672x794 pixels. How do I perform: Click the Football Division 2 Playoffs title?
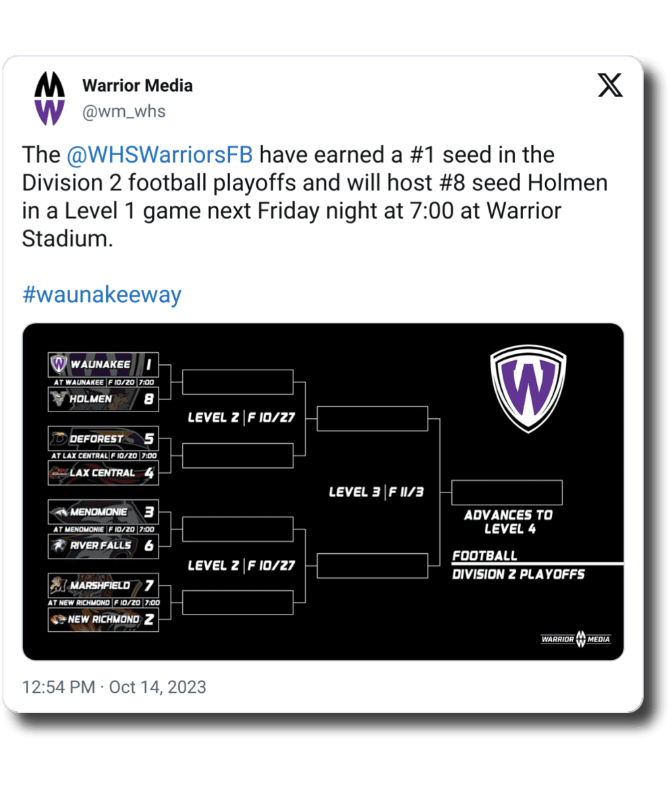click(x=518, y=565)
